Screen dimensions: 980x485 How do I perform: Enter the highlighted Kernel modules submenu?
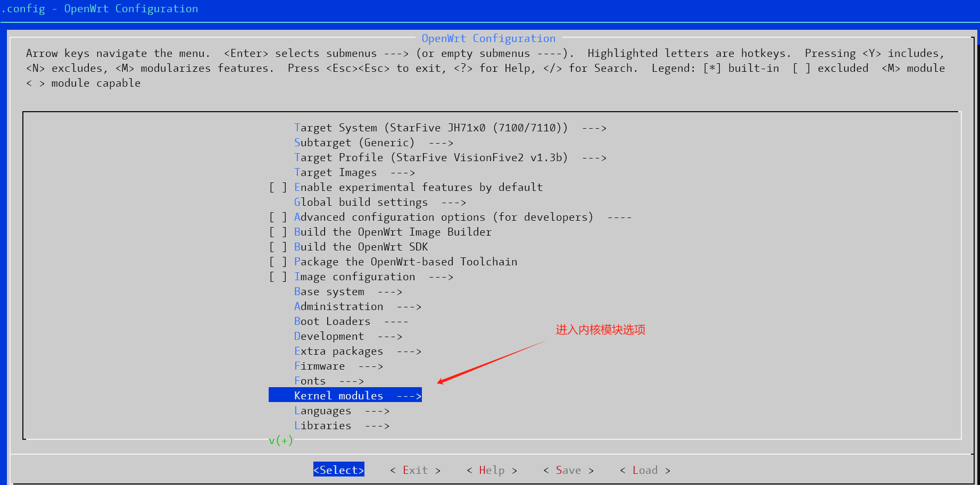coord(345,395)
